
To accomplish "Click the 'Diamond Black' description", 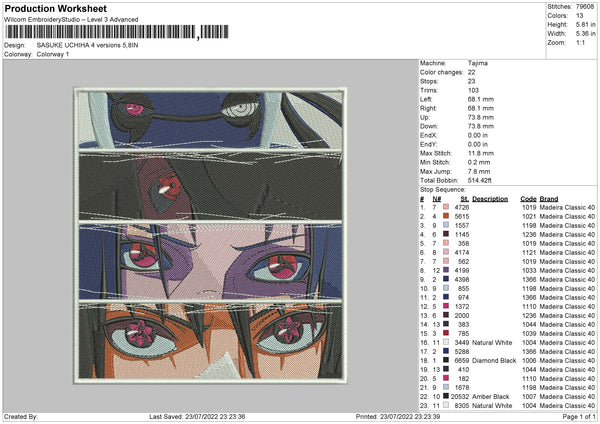I will click(494, 360).
